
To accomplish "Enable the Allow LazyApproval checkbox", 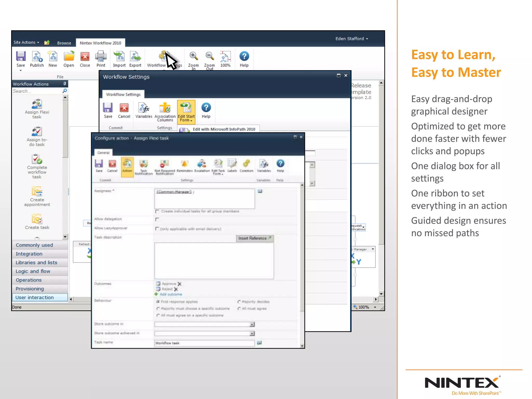I will click(x=157, y=229).
